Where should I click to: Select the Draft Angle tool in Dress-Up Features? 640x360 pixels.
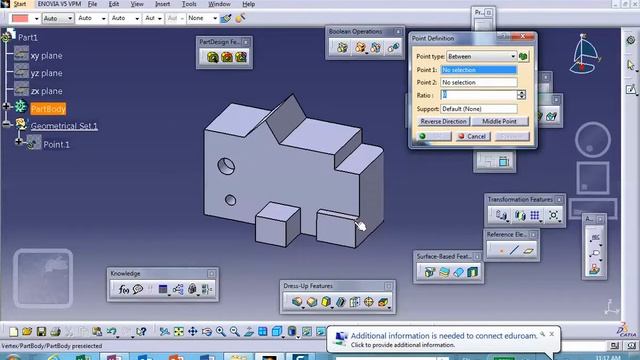coord(326,302)
